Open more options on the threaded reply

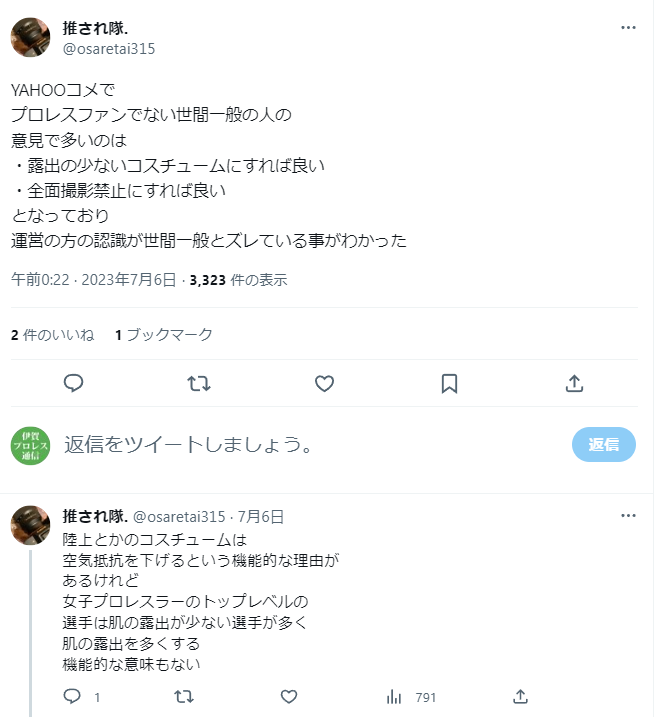(x=628, y=516)
